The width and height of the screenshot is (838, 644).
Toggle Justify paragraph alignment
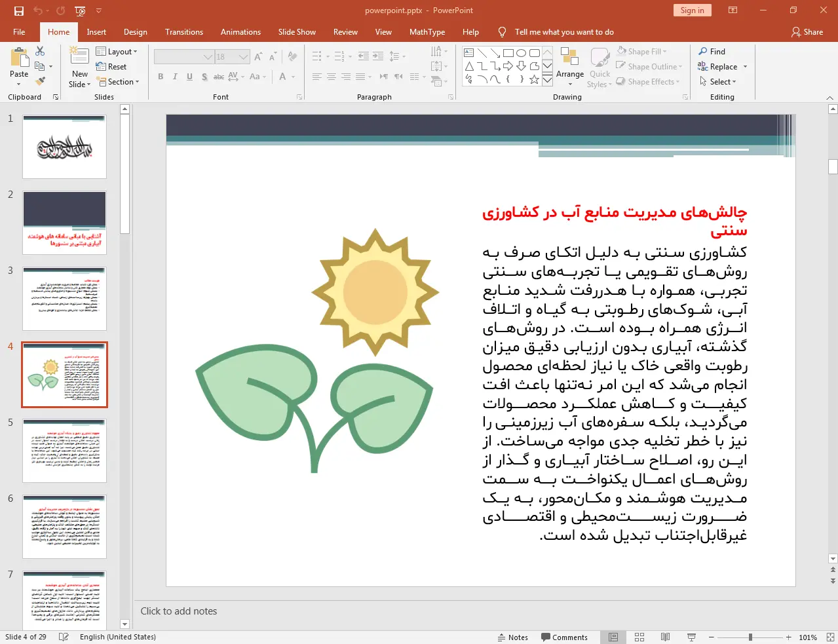point(360,77)
